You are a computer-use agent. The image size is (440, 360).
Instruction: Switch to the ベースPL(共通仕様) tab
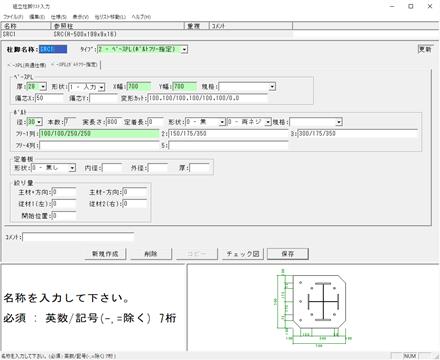coord(27,65)
